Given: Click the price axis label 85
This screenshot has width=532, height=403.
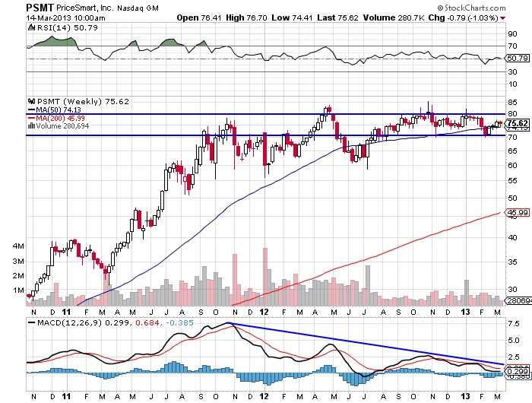Looking at the screenshot, I should [513, 102].
